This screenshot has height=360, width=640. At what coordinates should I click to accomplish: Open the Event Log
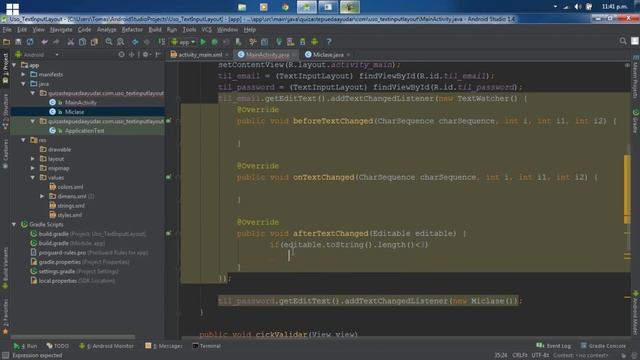553,346
